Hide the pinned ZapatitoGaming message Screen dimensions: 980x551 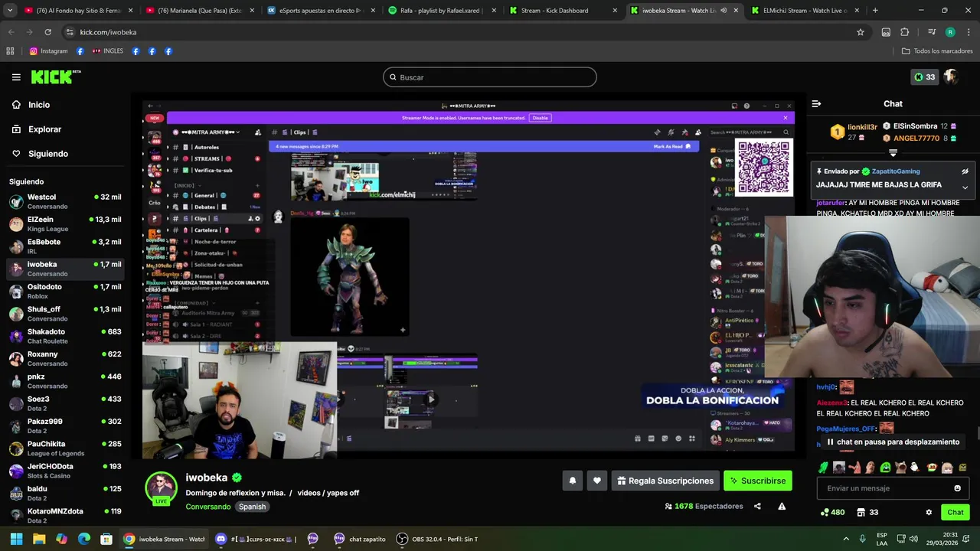(965, 171)
